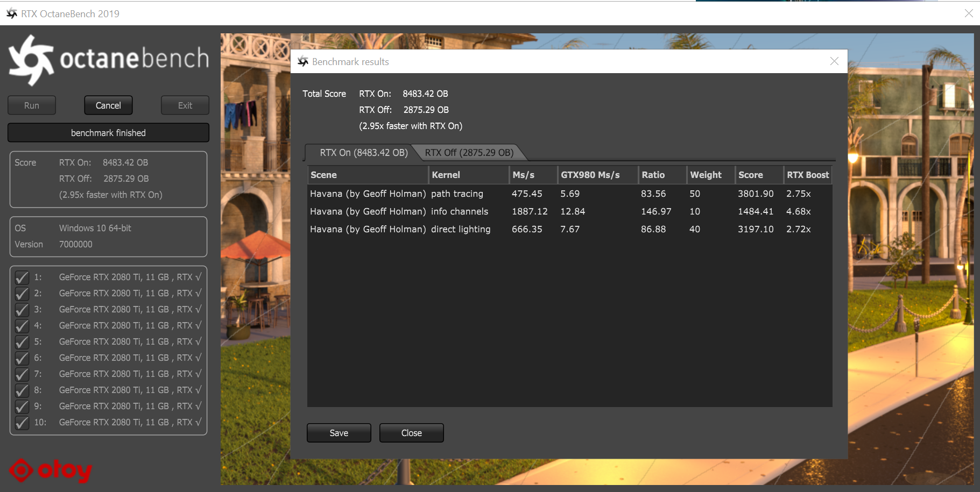Click the Close button in results dialog
Screen dimensions: 980x492
point(412,433)
